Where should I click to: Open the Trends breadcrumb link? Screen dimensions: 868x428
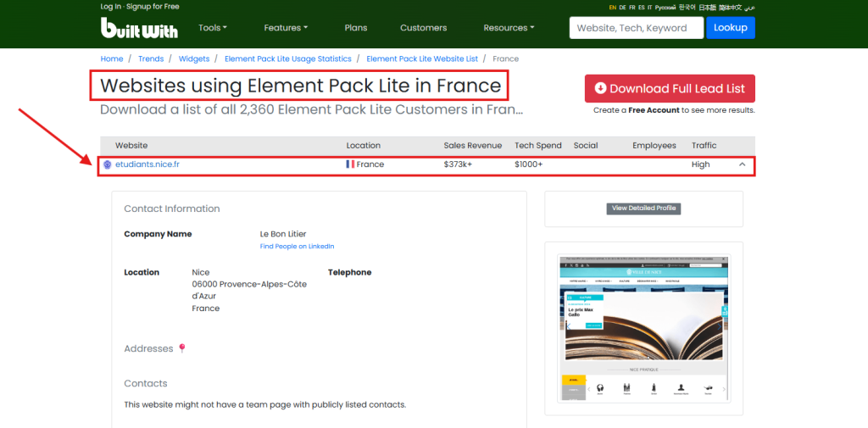coord(151,58)
